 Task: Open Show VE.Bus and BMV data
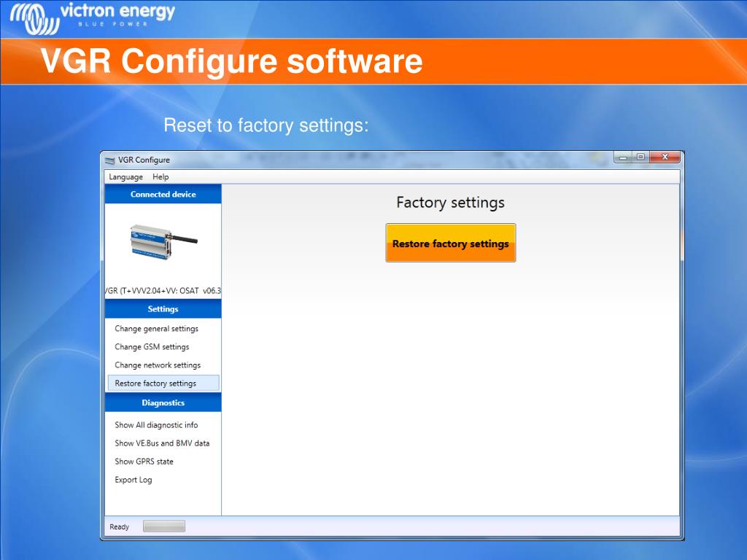pos(162,443)
